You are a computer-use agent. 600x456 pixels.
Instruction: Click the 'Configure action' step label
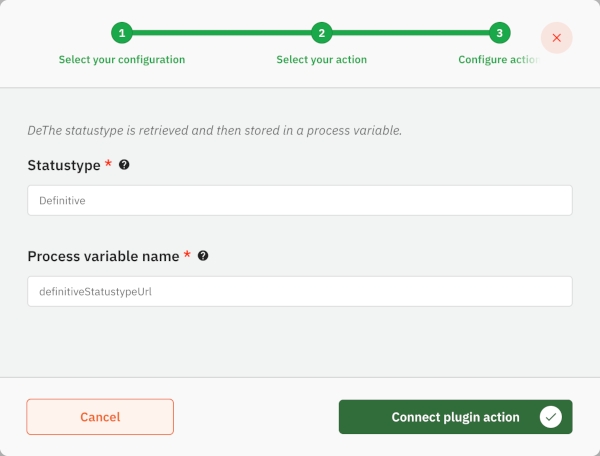498,59
